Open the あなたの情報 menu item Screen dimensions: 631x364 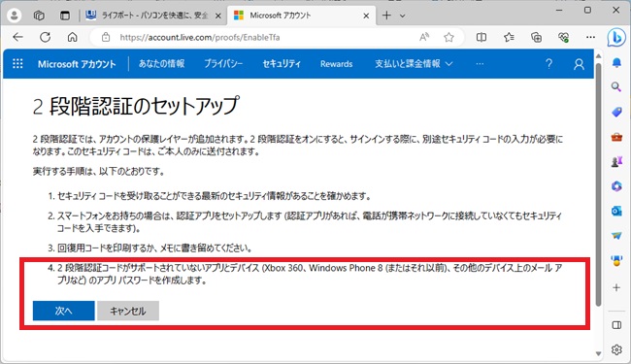161,63
